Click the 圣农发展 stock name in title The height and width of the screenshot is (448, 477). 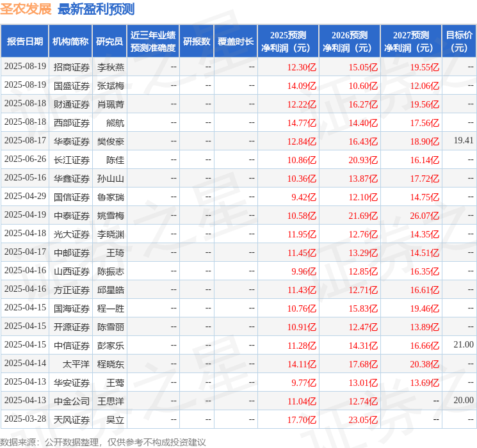26,9
